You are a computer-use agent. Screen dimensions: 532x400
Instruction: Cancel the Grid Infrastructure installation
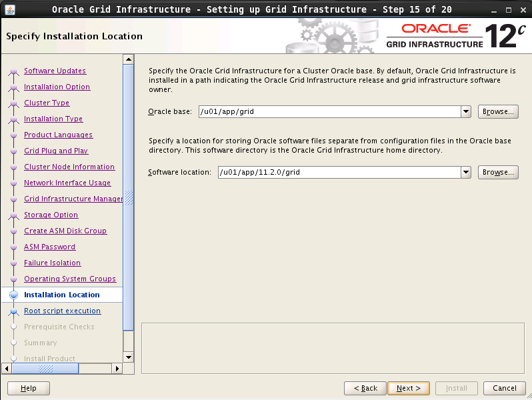[x=504, y=388]
